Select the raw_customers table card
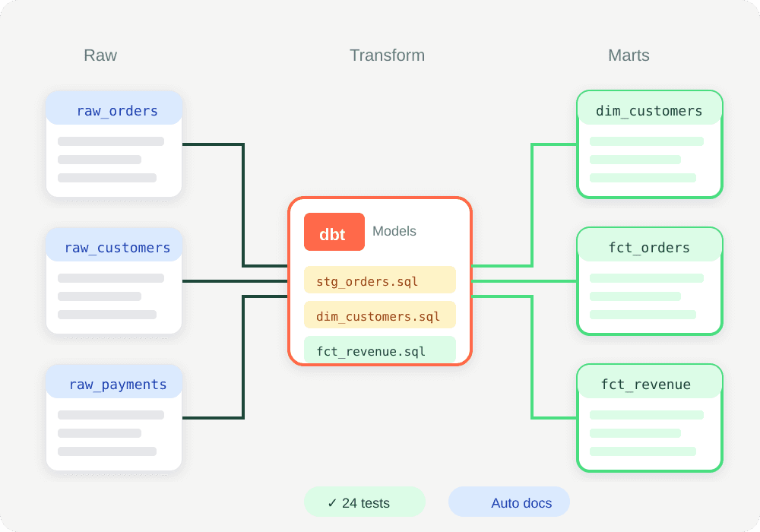This screenshot has width=760, height=532. coord(114,280)
